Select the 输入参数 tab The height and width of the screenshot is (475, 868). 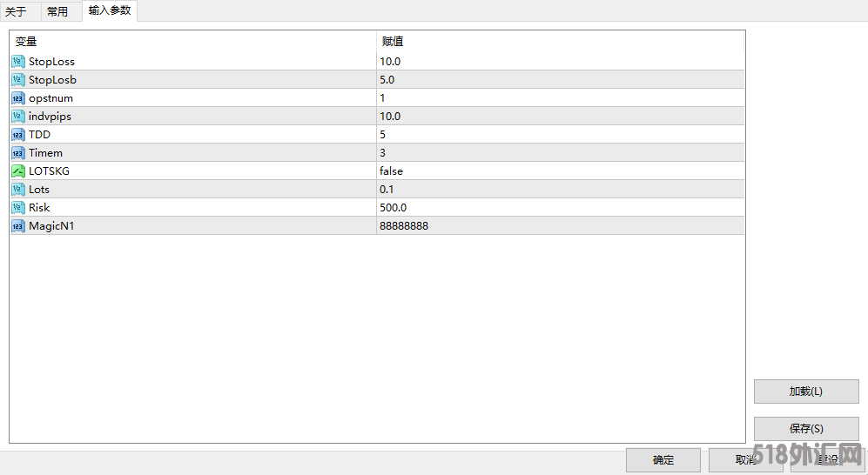click(x=110, y=11)
